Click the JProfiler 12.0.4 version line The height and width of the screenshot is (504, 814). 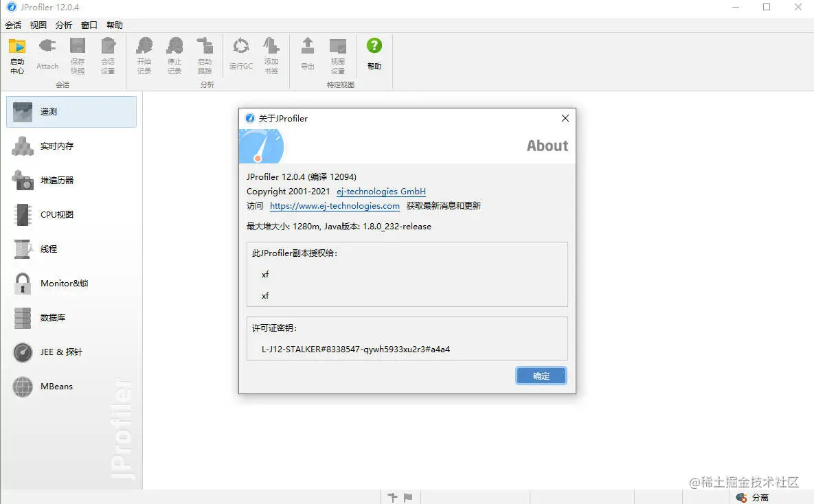301,177
